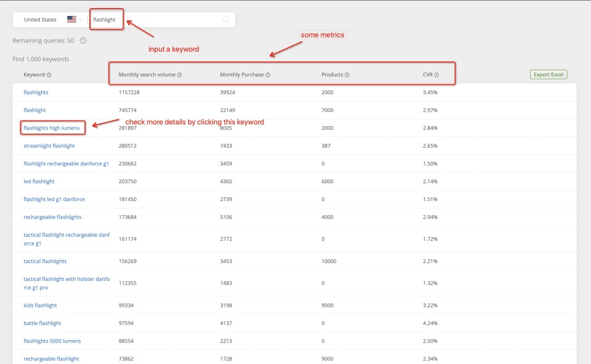The image size is (591, 364).
Task: Open streamlight flashlight keyword
Action: click(x=49, y=146)
